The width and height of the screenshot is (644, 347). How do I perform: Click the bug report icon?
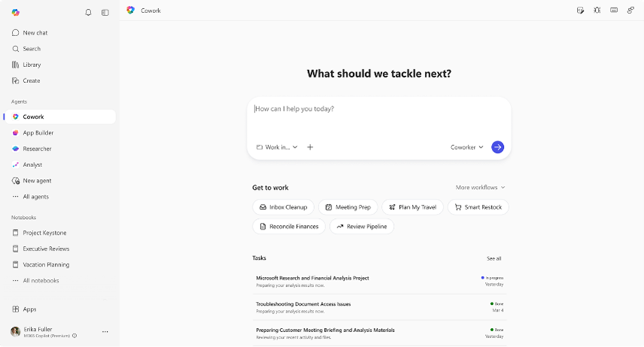click(597, 11)
